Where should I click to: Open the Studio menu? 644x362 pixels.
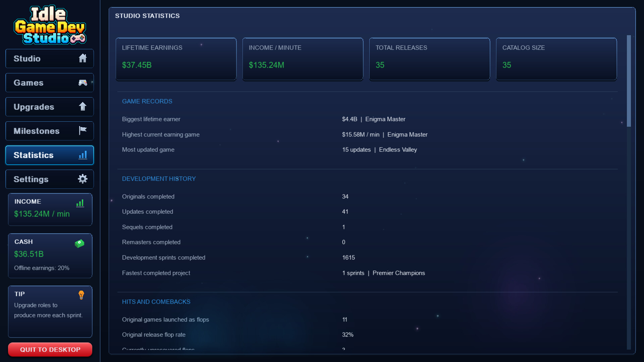pos(50,59)
